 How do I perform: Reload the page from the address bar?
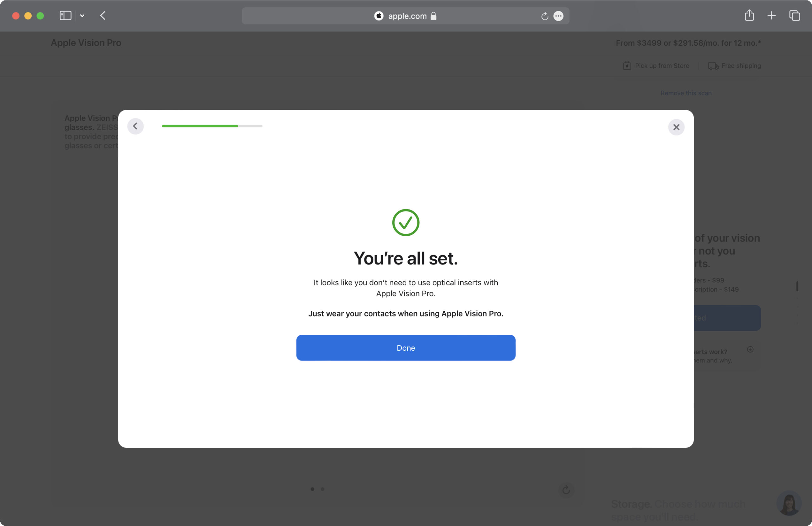point(545,16)
